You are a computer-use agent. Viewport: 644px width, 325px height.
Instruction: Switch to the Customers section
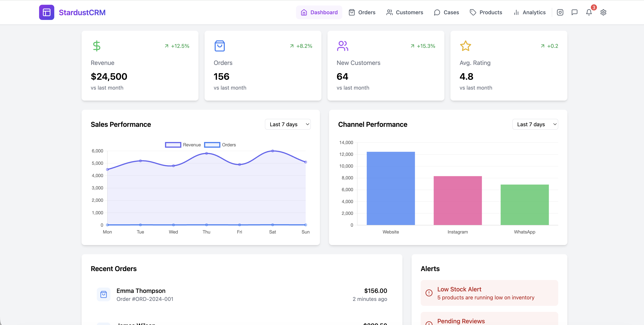(x=405, y=12)
